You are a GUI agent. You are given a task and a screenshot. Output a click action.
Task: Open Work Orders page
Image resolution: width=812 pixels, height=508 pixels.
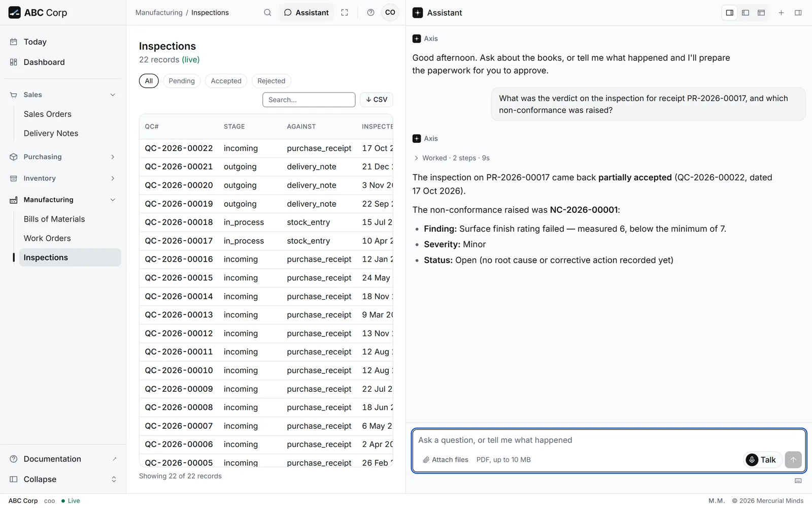click(70, 238)
